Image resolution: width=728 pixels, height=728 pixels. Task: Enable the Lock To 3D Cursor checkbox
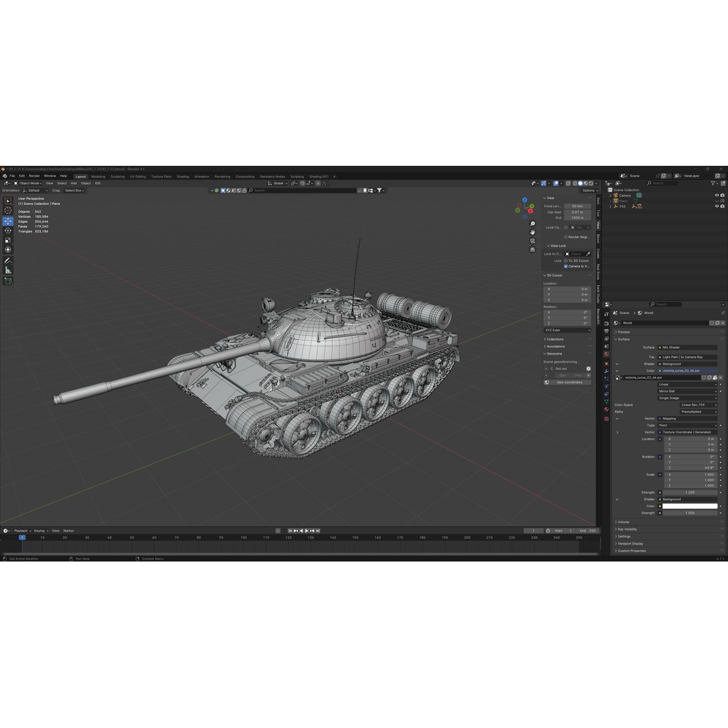566,261
